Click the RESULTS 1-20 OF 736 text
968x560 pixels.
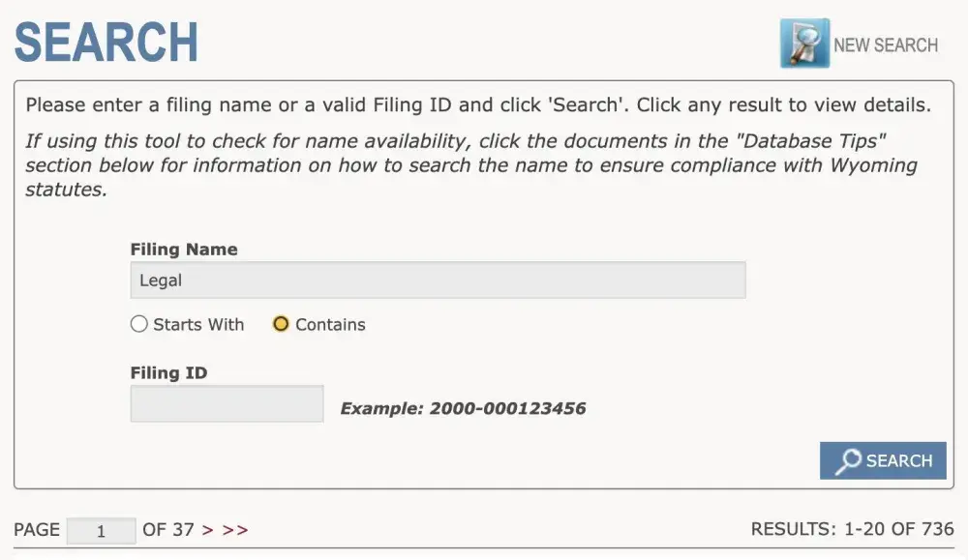point(852,530)
